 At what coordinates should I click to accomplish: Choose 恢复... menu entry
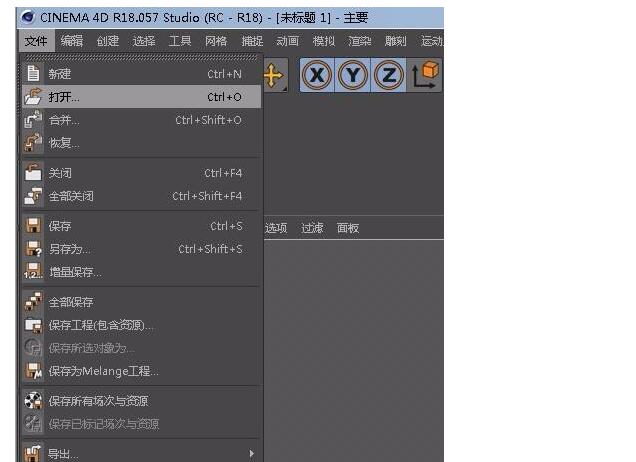[x=142, y=143]
